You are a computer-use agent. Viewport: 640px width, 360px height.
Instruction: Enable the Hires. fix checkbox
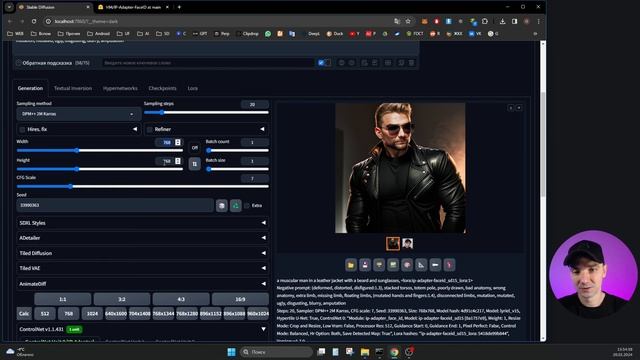(x=22, y=129)
